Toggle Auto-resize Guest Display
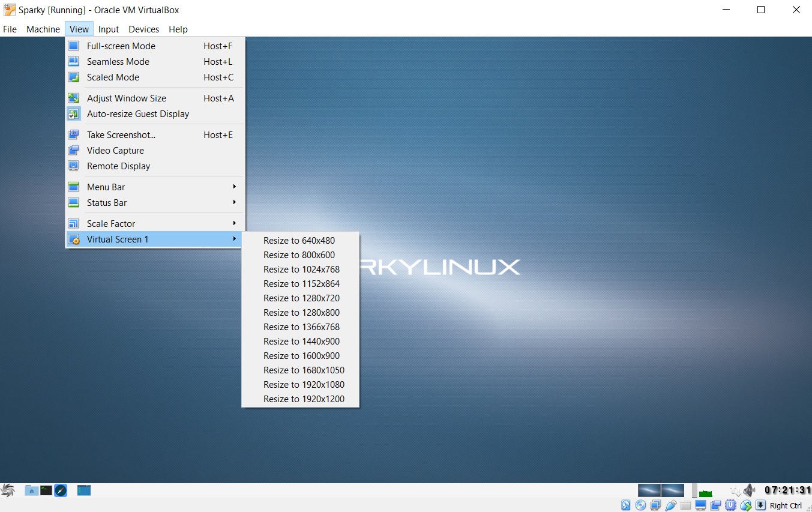Screen dimensions: 812x512 pyautogui.click(x=155, y=114)
